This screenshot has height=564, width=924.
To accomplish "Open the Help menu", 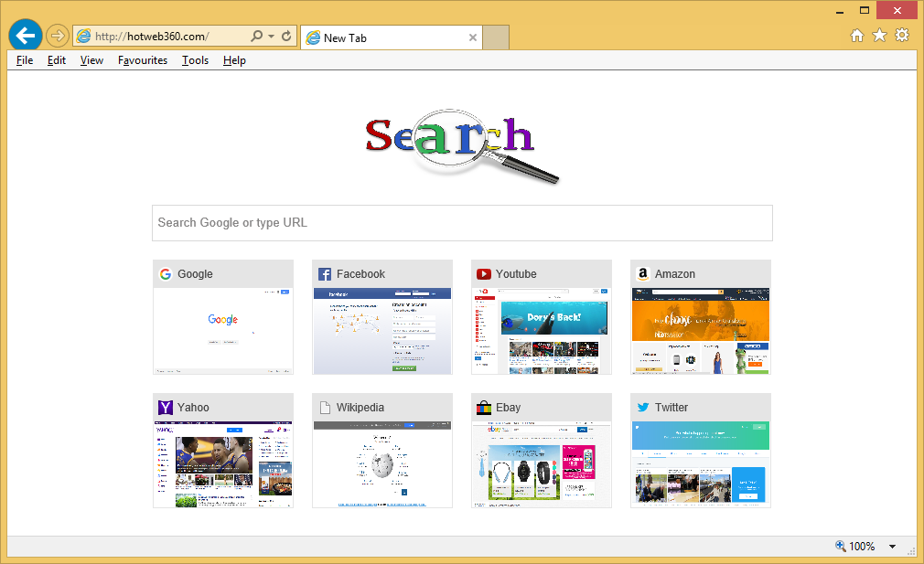I will (234, 60).
